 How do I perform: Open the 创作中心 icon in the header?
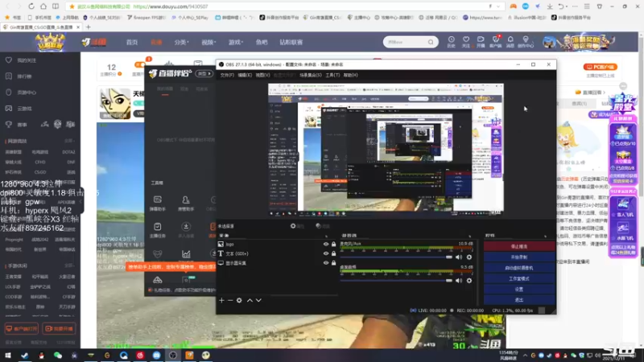click(526, 42)
